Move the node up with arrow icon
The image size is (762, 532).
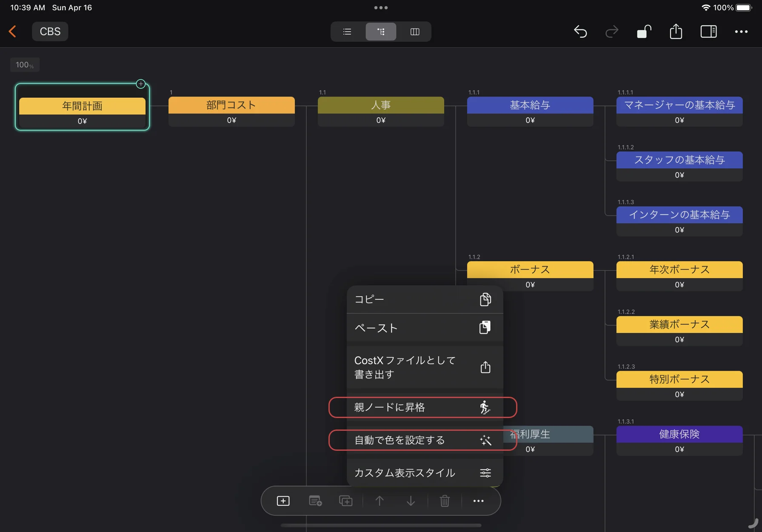click(379, 501)
